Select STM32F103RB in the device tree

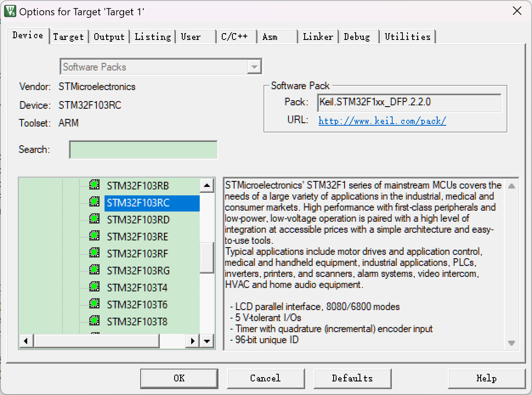pos(138,186)
